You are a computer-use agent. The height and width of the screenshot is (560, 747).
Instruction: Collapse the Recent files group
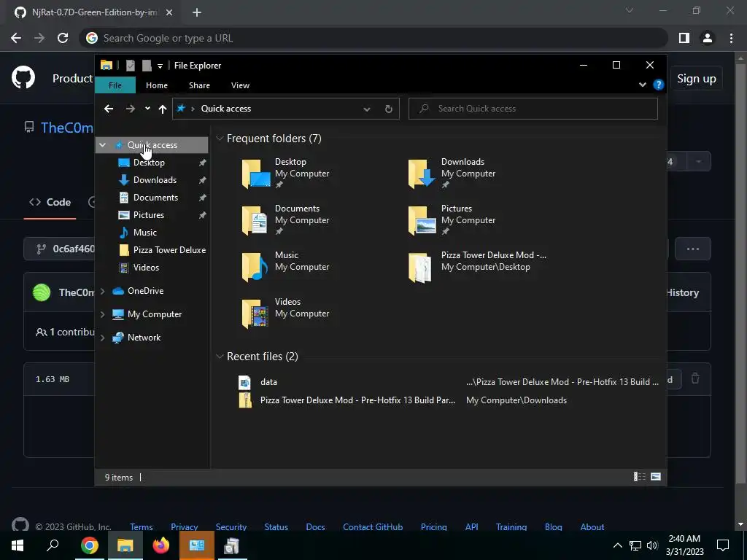click(220, 356)
